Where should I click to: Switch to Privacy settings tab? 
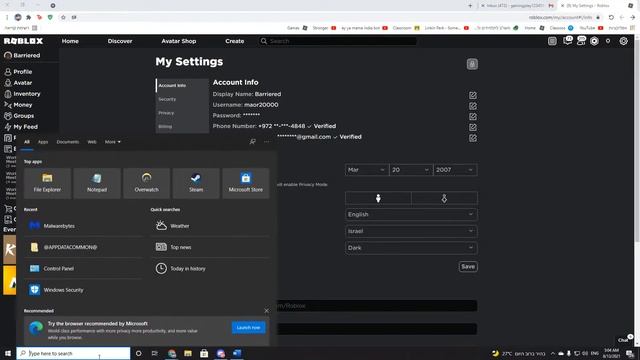(182, 113)
